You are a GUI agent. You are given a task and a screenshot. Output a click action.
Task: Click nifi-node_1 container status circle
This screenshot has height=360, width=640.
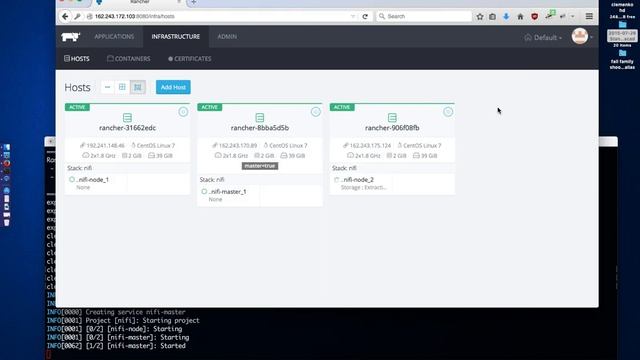tap(72, 179)
